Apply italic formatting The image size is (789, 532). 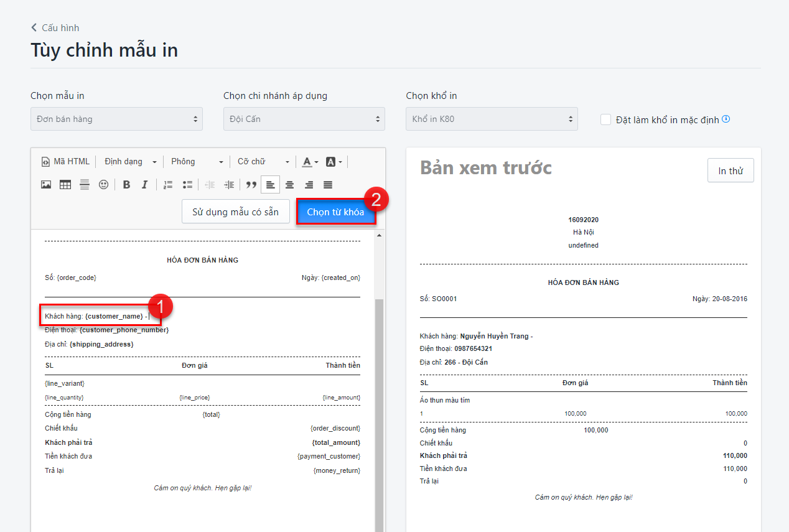145,185
